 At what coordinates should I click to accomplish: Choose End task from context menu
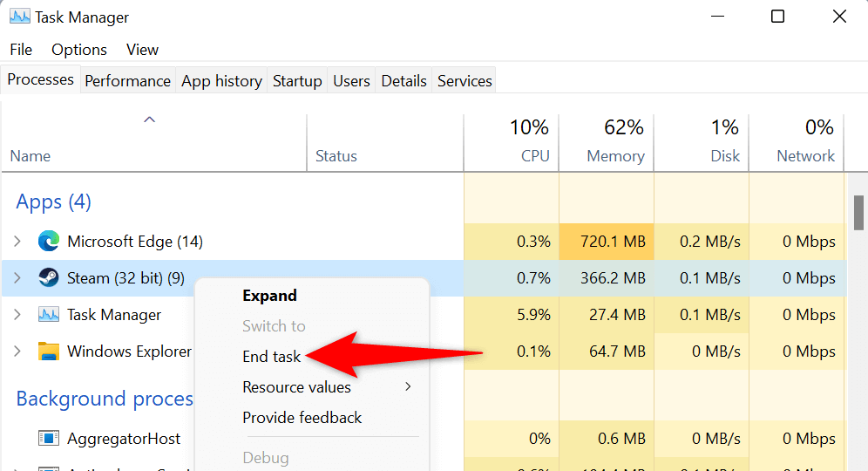tap(271, 356)
